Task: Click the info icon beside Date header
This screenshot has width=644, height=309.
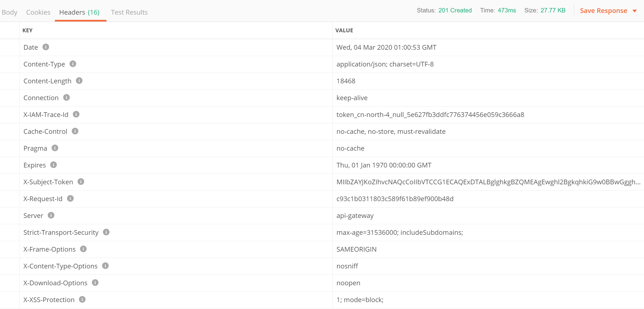Action: click(x=46, y=47)
